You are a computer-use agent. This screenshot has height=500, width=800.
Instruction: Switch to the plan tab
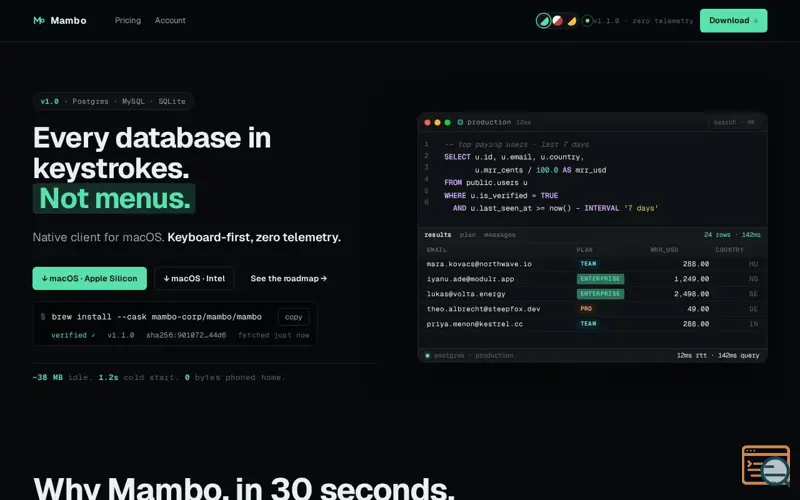(467, 235)
